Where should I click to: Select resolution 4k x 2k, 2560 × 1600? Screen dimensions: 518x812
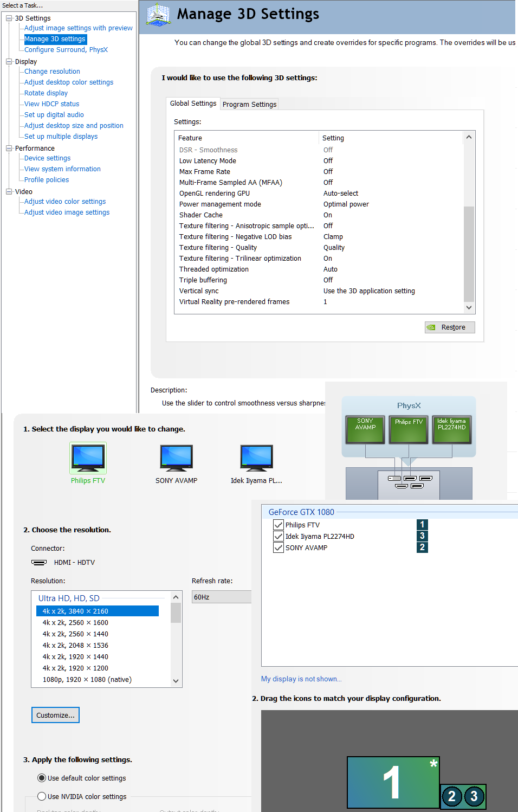tap(98, 623)
